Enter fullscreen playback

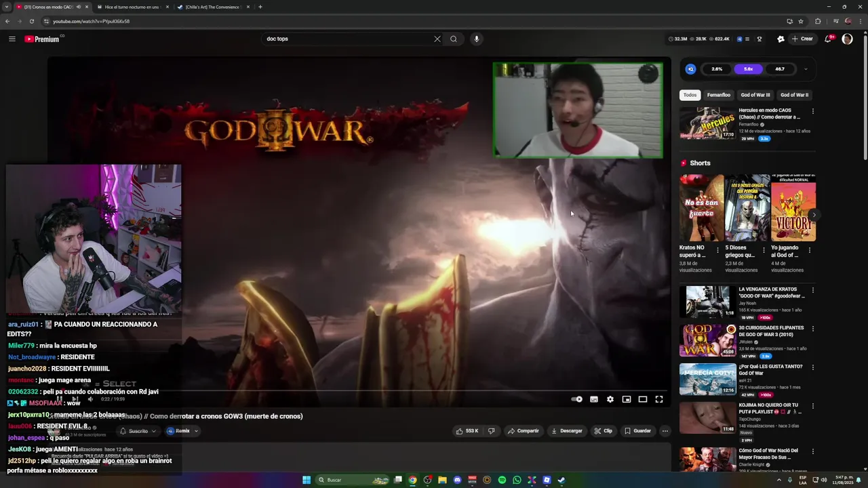pos(659,399)
